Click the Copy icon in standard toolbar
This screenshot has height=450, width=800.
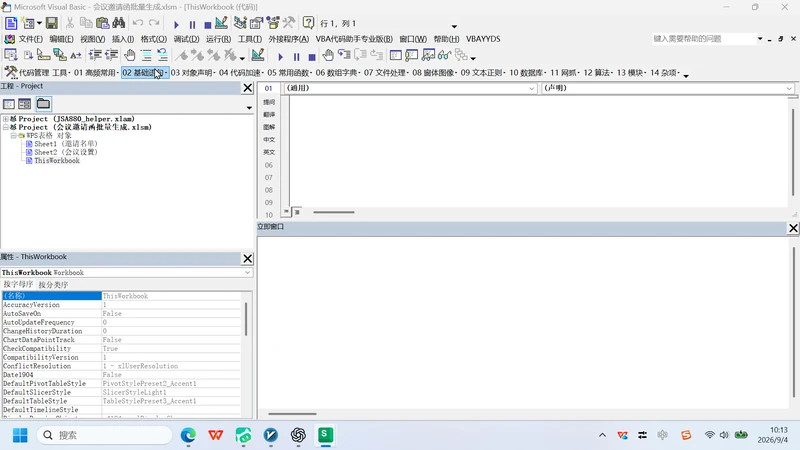(x=86, y=23)
